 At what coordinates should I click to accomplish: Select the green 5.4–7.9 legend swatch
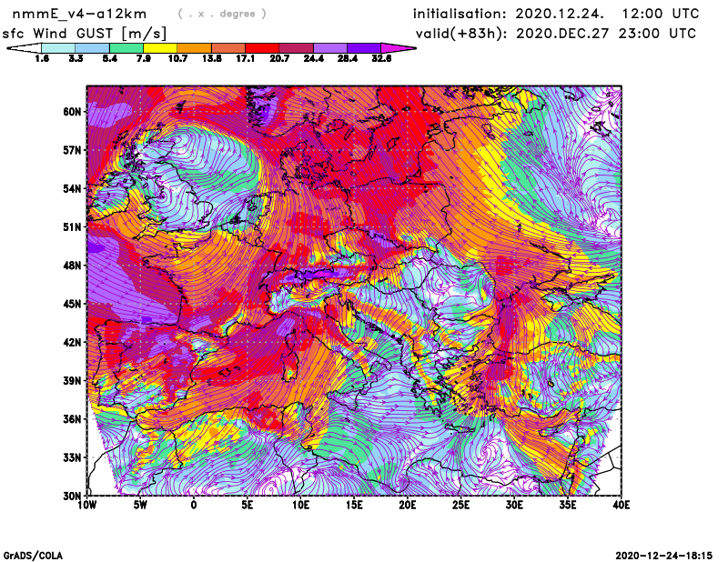(x=126, y=47)
